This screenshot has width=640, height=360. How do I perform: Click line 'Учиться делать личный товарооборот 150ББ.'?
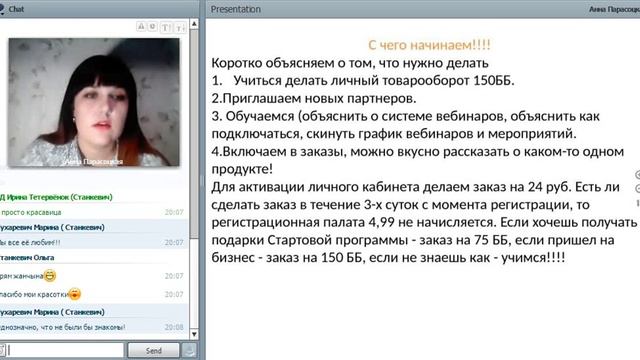(374, 80)
